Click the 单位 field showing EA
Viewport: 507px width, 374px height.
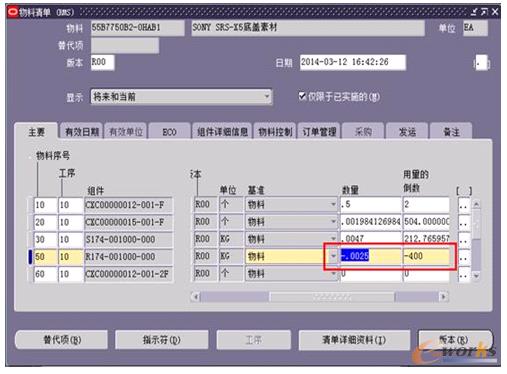475,28
